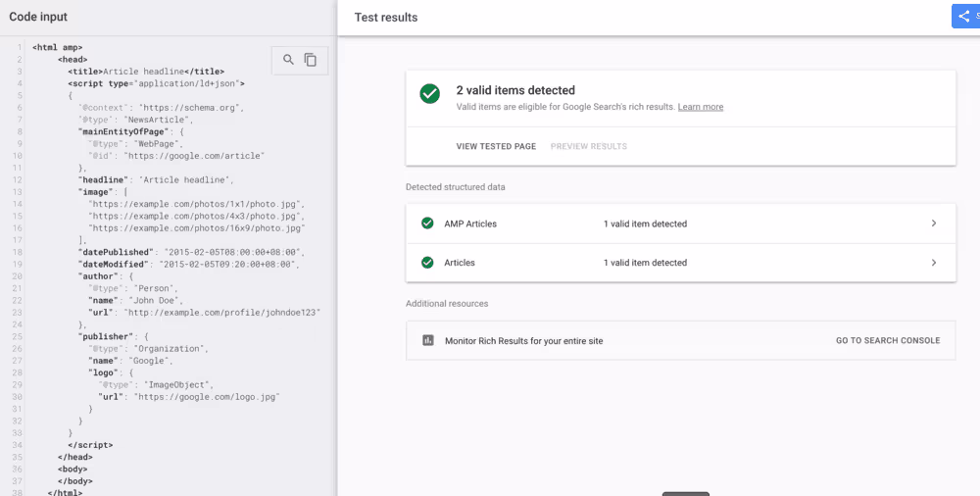Click the opening <body> tag line
The image size is (980, 496).
[73, 470]
